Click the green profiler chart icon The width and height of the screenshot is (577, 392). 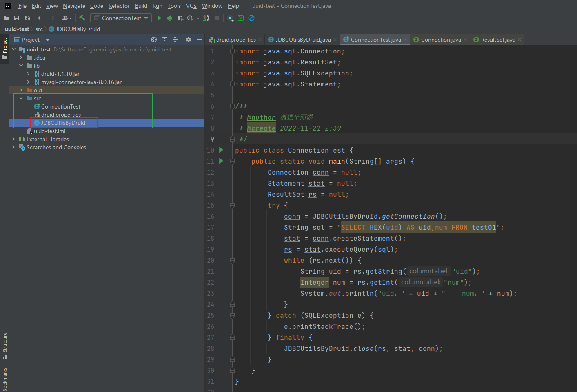click(x=241, y=18)
